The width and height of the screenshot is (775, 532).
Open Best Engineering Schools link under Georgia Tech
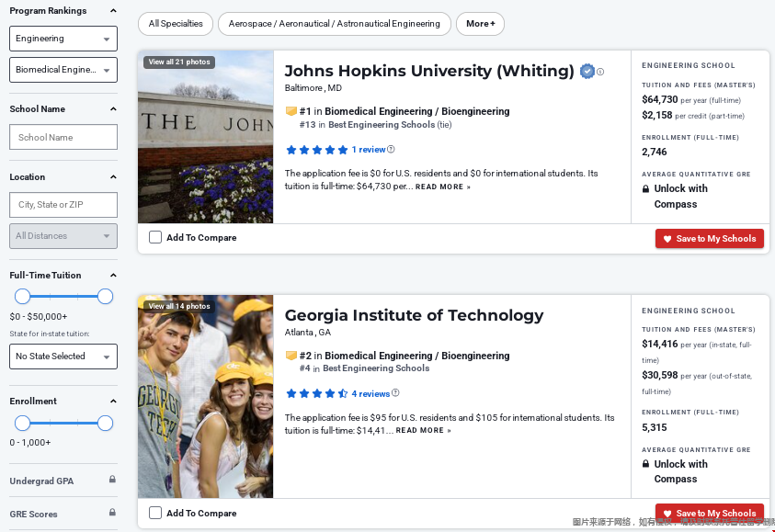pyautogui.click(x=376, y=368)
